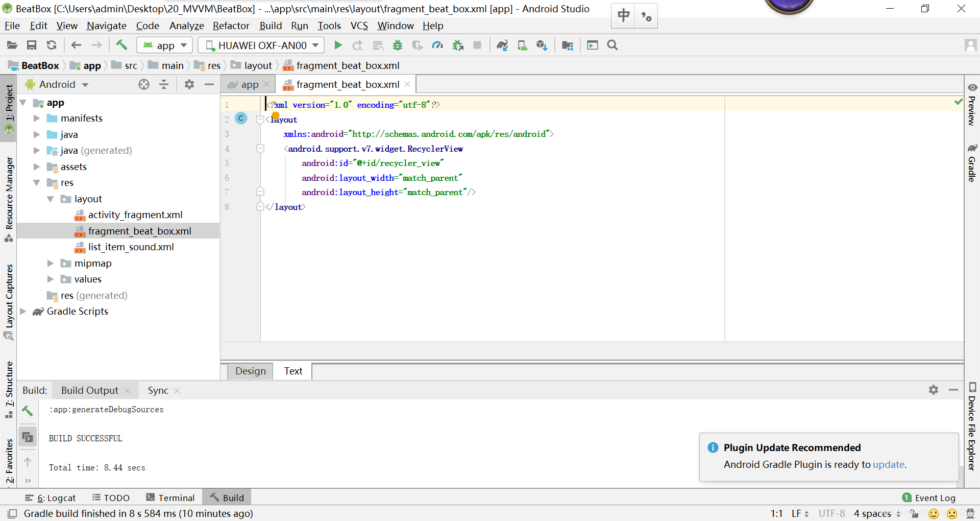Click the Debug app bug icon

click(x=398, y=45)
